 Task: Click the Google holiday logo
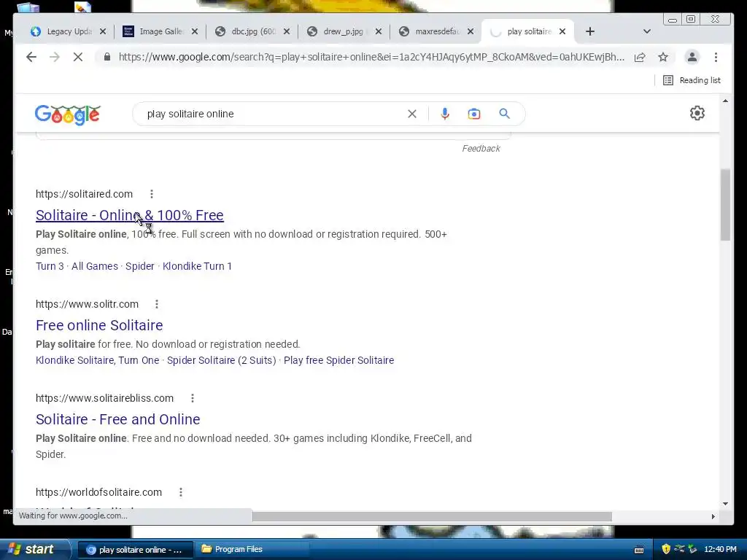pos(67,114)
